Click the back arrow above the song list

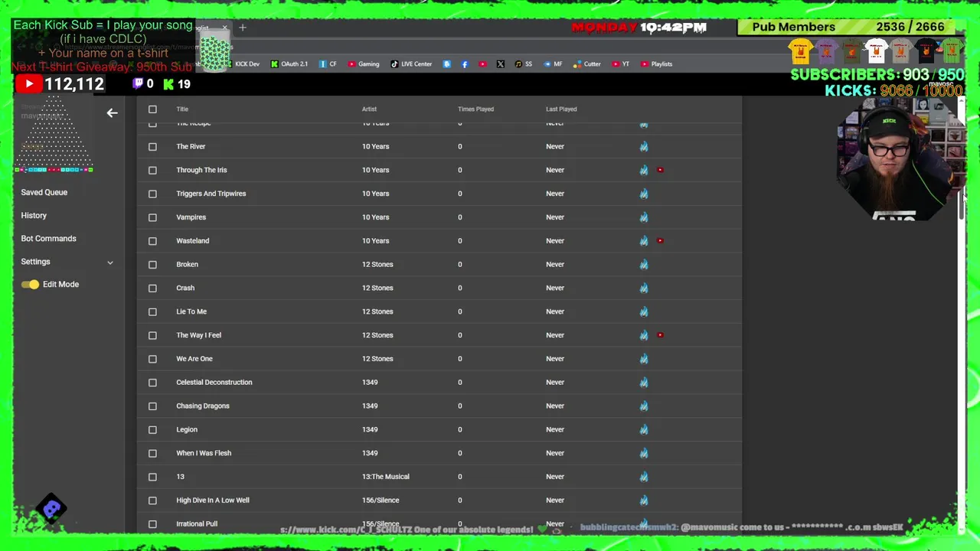click(x=112, y=113)
